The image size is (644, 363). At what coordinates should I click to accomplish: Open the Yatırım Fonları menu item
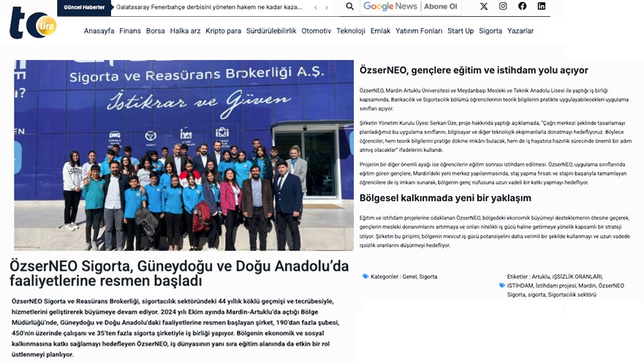[419, 31]
